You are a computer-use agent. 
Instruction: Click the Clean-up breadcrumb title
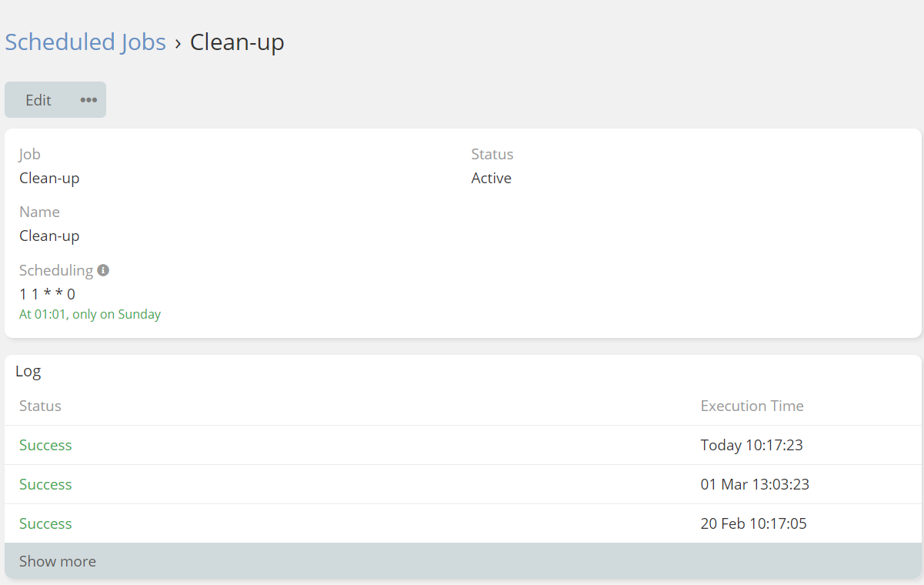(x=237, y=42)
